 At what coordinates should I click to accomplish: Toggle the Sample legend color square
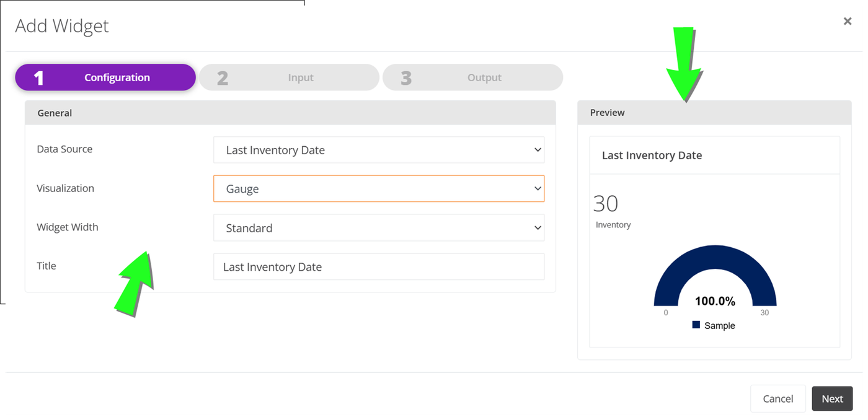(x=696, y=325)
